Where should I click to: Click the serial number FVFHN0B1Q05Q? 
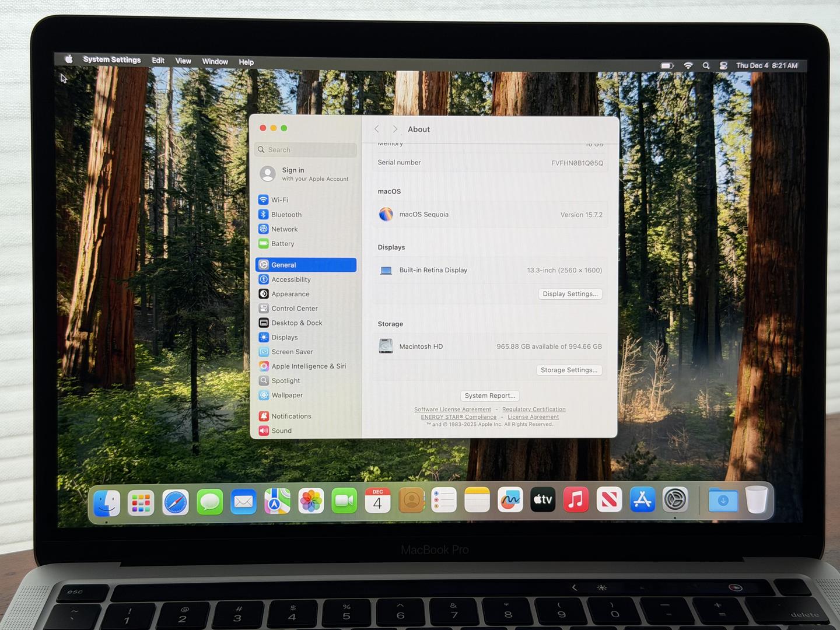click(x=577, y=163)
